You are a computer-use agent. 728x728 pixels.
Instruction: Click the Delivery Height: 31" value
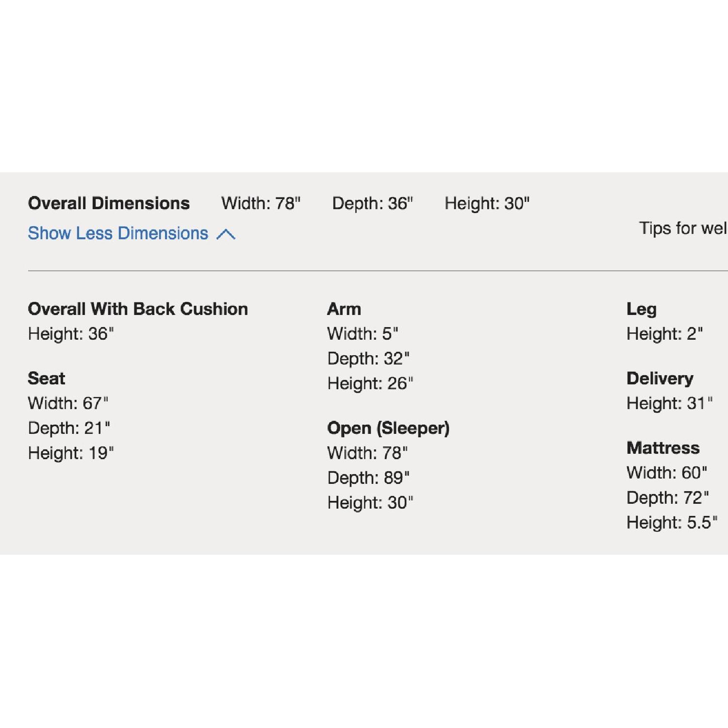[669, 403]
